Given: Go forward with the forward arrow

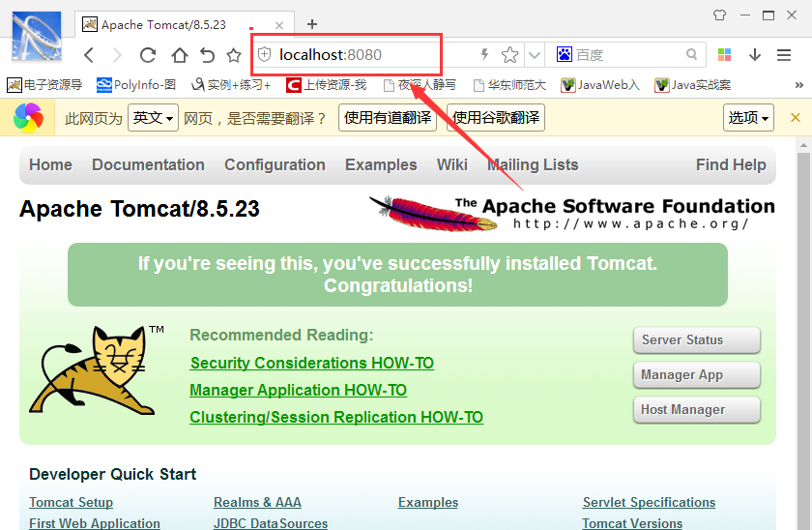Looking at the screenshot, I should pyautogui.click(x=118, y=55).
